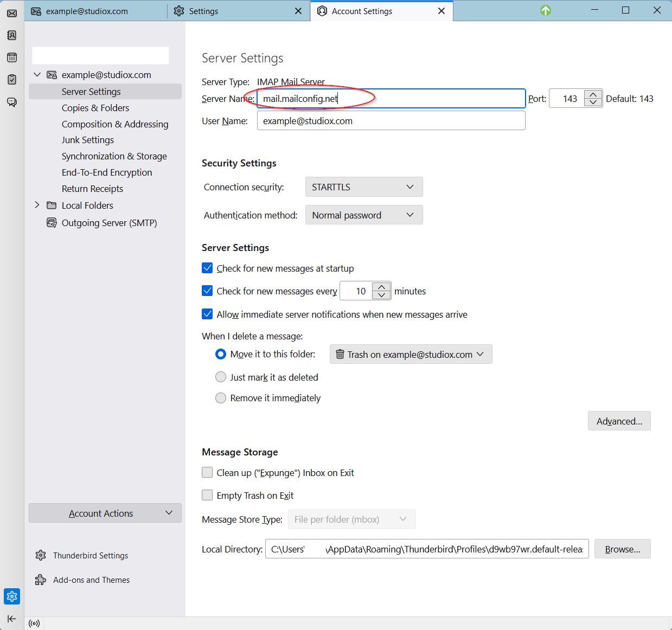The image size is (672, 630).
Task: Click the minutes interval value field
Action: [357, 291]
